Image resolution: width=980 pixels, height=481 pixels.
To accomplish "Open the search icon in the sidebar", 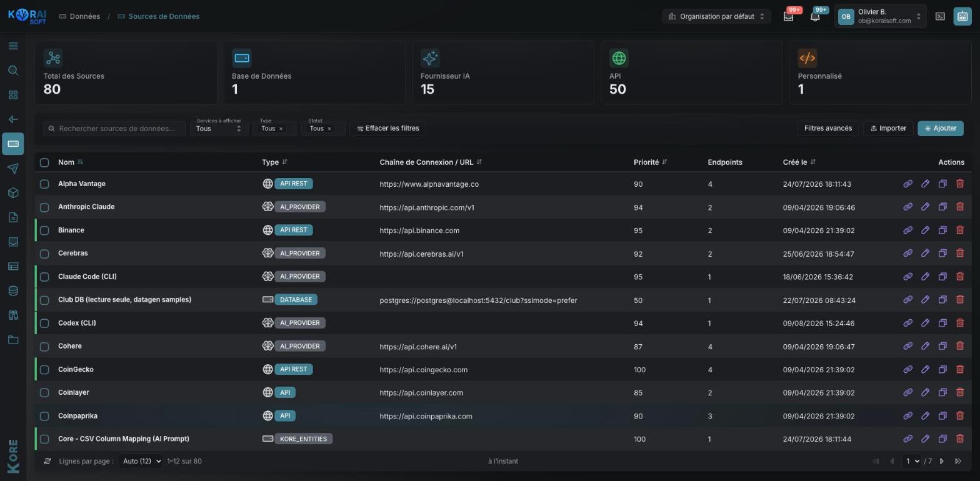I will [13, 71].
